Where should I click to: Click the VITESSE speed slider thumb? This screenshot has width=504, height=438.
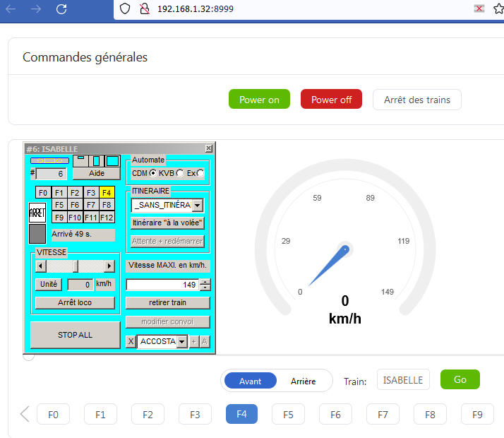(x=76, y=266)
